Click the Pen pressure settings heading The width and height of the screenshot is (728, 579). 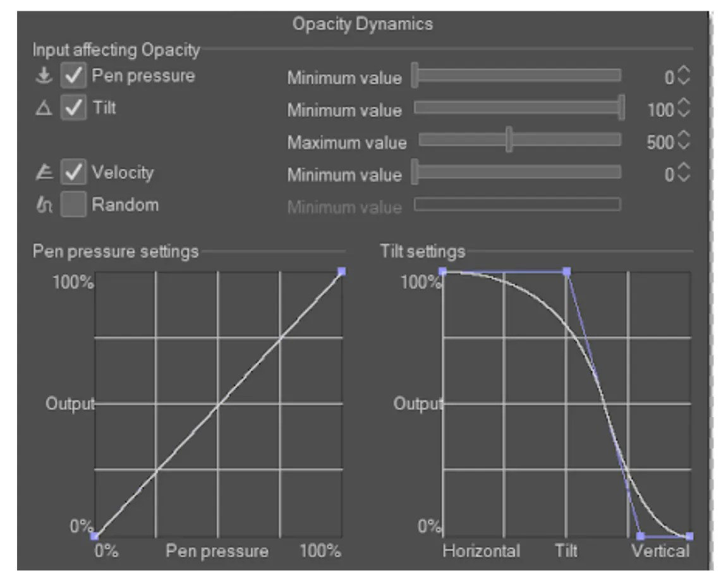point(116,252)
